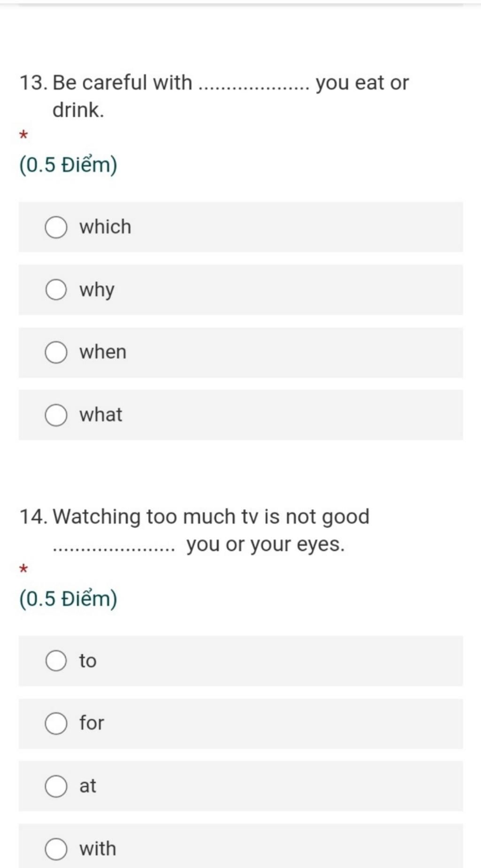Click the 'why' answer text label

97,290
